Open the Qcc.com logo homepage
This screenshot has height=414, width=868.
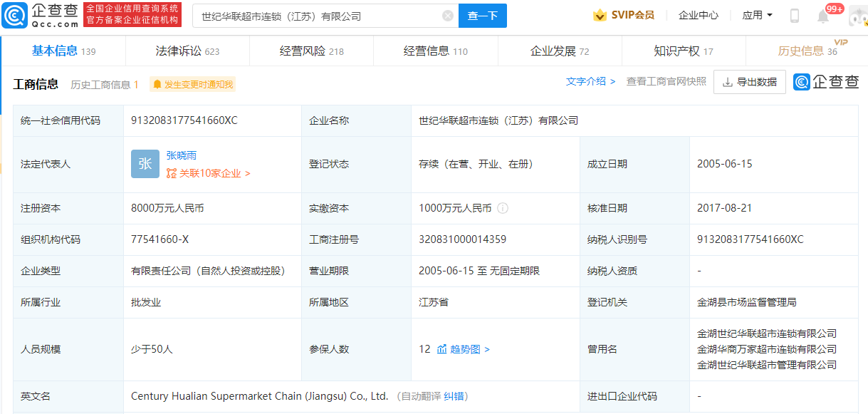[x=41, y=15]
